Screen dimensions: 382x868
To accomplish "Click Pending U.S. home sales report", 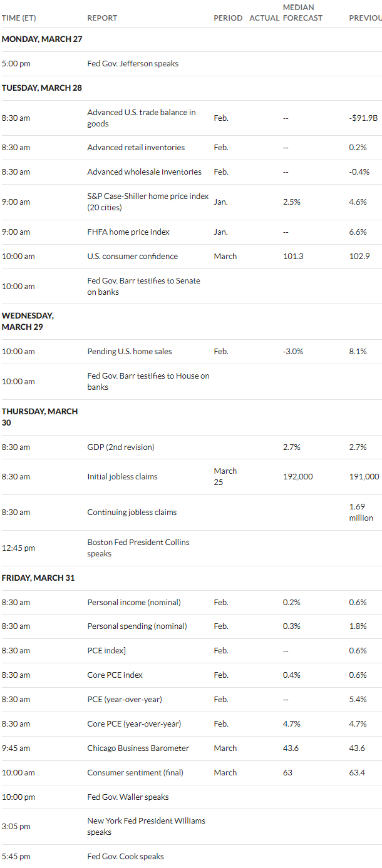I will pyautogui.click(x=130, y=352).
